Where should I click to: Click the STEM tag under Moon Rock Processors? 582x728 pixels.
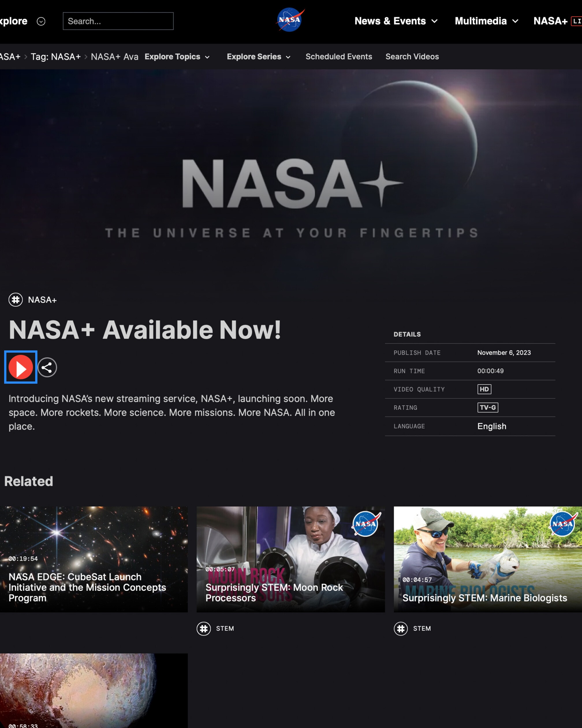click(225, 628)
